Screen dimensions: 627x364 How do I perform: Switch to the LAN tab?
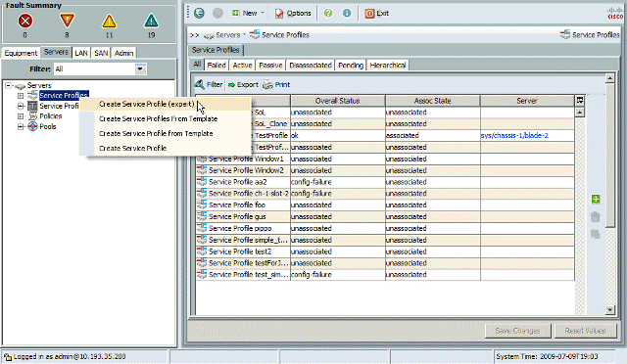pyautogui.click(x=81, y=53)
